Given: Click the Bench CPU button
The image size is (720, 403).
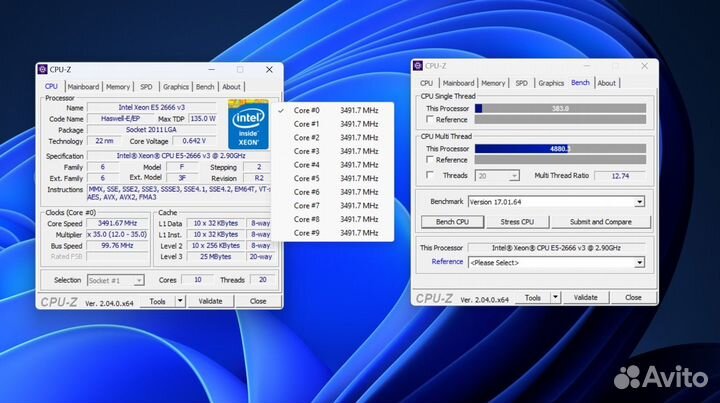Looking at the screenshot, I should click(x=452, y=222).
